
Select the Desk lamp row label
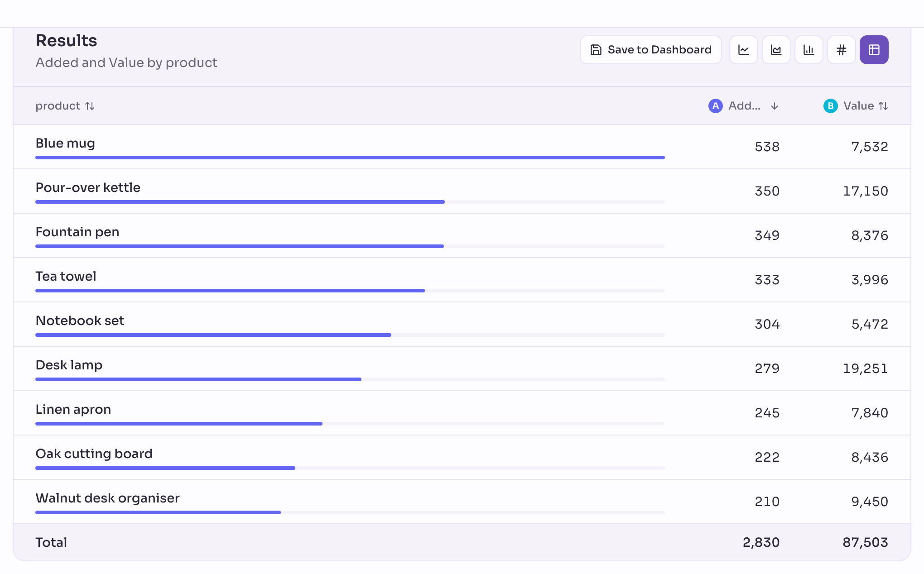[x=69, y=365]
